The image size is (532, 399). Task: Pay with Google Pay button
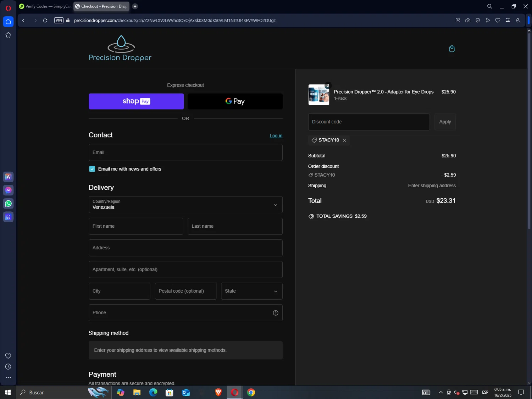pyautogui.click(x=235, y=101)
